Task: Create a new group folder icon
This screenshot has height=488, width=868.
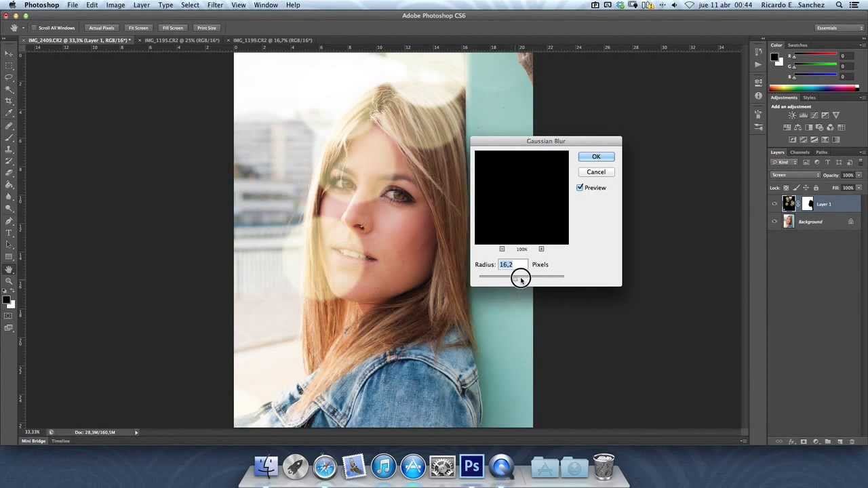Action: pyautogui.click(x=827, y=441)
